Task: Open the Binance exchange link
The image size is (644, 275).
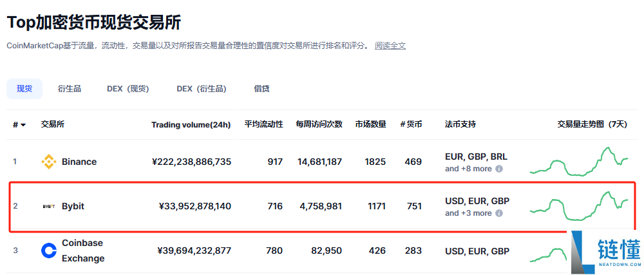Action: point(79,162)
